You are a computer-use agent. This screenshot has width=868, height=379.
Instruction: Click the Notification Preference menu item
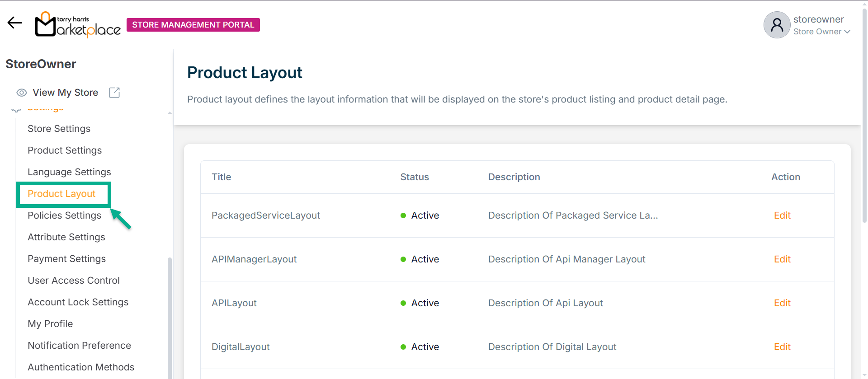79,346
